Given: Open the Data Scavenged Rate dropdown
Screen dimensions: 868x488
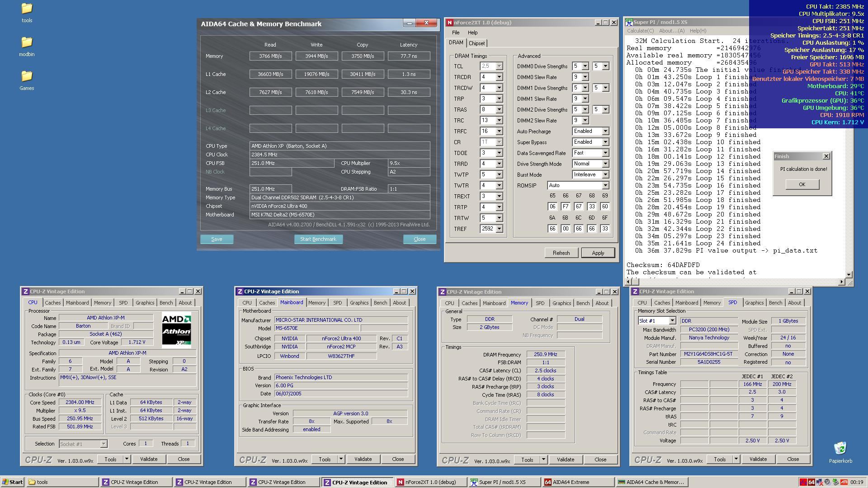Looking at the screenshot, I should click(605, 153).
